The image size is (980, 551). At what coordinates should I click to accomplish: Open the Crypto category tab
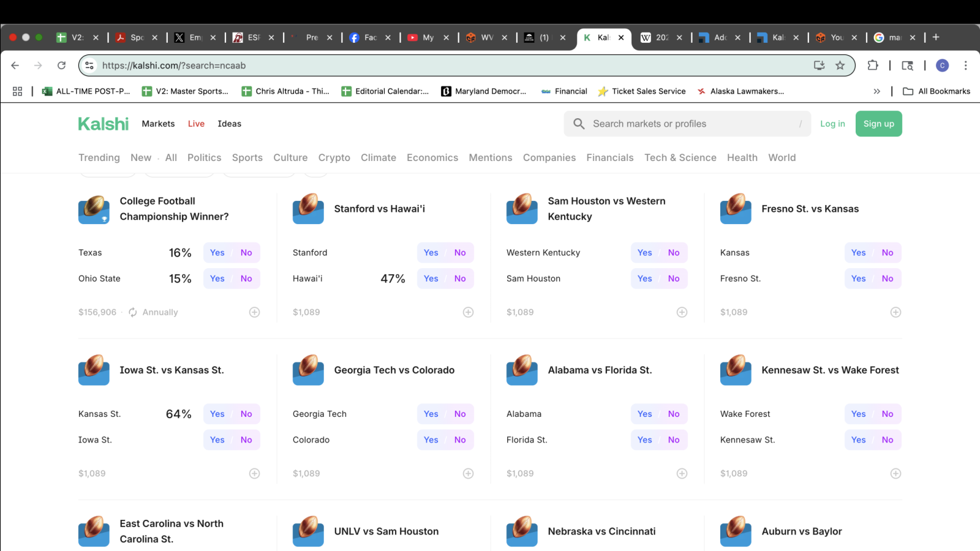point(334,157)
